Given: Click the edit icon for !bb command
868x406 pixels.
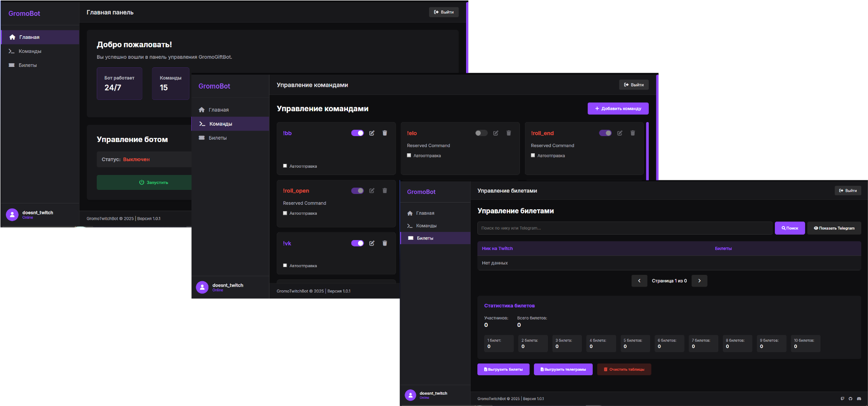Looking at the screenshot, I should [372, 133].
